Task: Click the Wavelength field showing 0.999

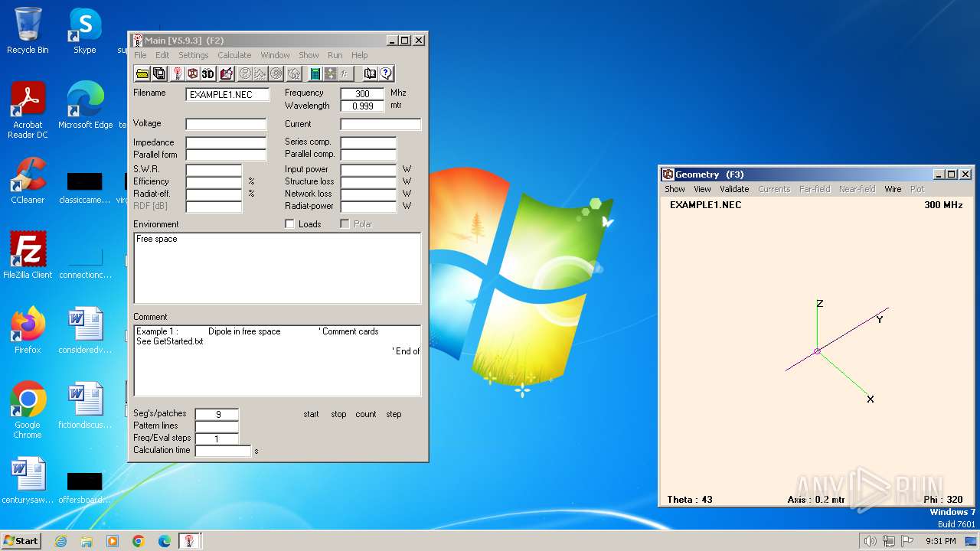Action: click(x=362, y=106)
